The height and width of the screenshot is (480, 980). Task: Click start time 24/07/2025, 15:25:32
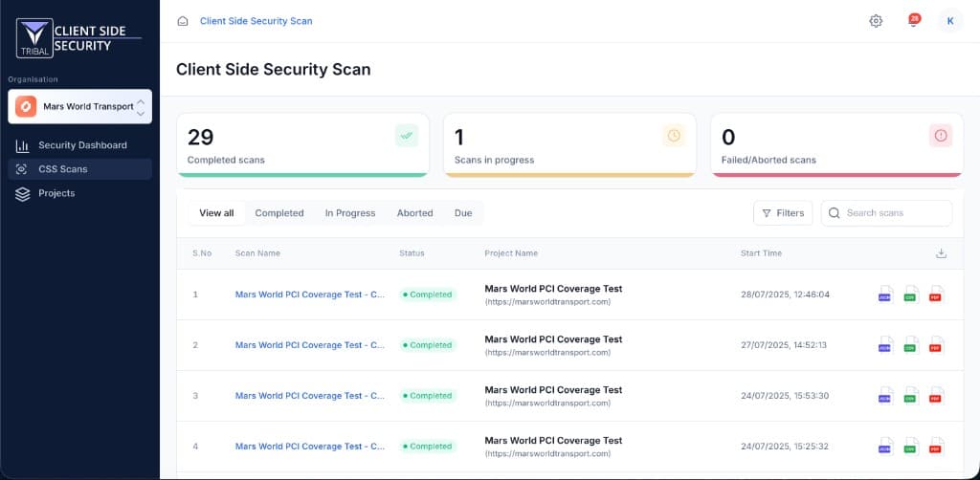click(785, 447)
